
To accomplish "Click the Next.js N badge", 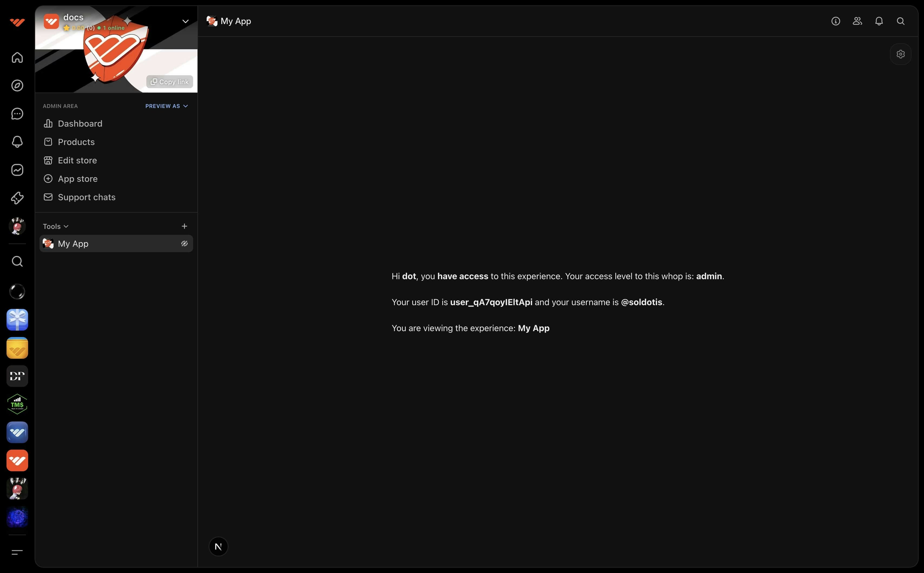I will pos(218,546).
